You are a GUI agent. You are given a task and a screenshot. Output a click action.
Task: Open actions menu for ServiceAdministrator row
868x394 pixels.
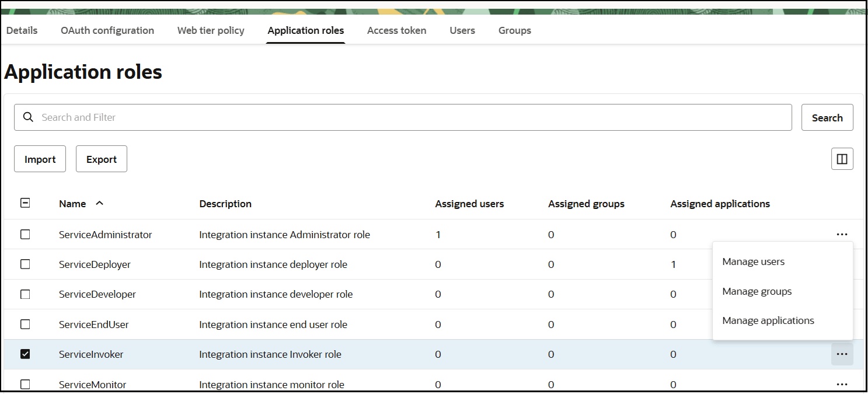coord(842,234)
